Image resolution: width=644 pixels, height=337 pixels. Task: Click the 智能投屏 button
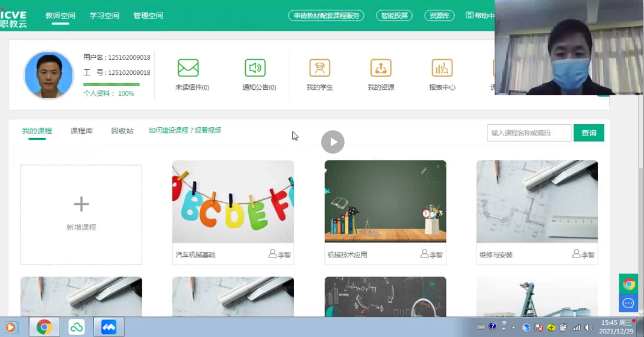pos(394,16)
